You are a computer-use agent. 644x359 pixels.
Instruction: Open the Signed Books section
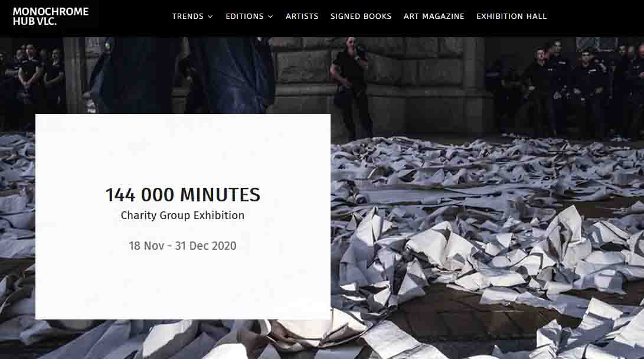[x=361, y=17]
